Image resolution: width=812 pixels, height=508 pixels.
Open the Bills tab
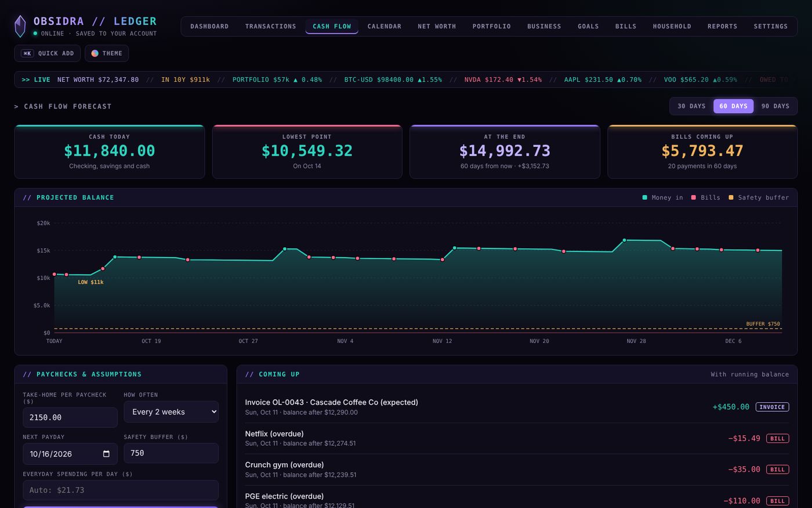click(x=626, y=27)
